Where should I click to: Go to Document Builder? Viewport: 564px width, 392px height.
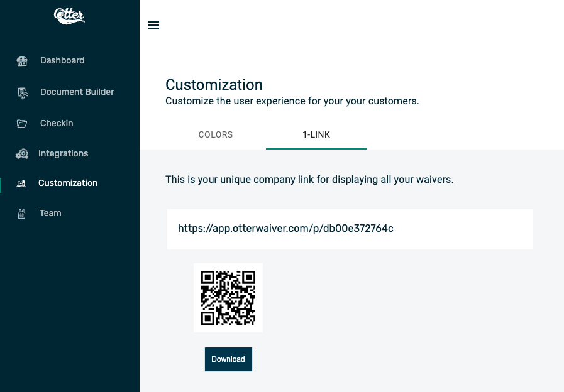pyautogui.click(x=77, y=92)
